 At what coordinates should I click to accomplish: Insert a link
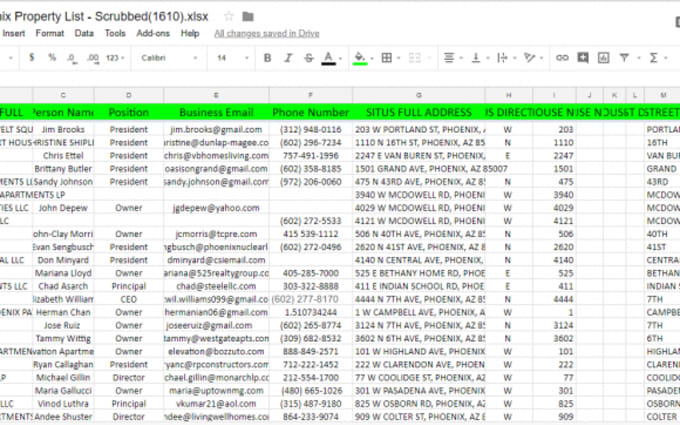[x=562, y=58]
